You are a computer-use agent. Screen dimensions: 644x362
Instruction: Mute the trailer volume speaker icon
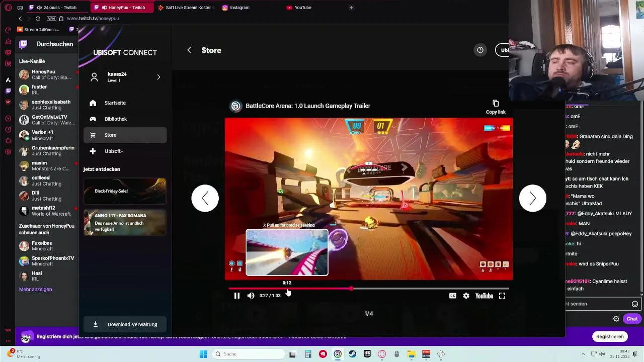pyautogui.click(x=251, y=296)
